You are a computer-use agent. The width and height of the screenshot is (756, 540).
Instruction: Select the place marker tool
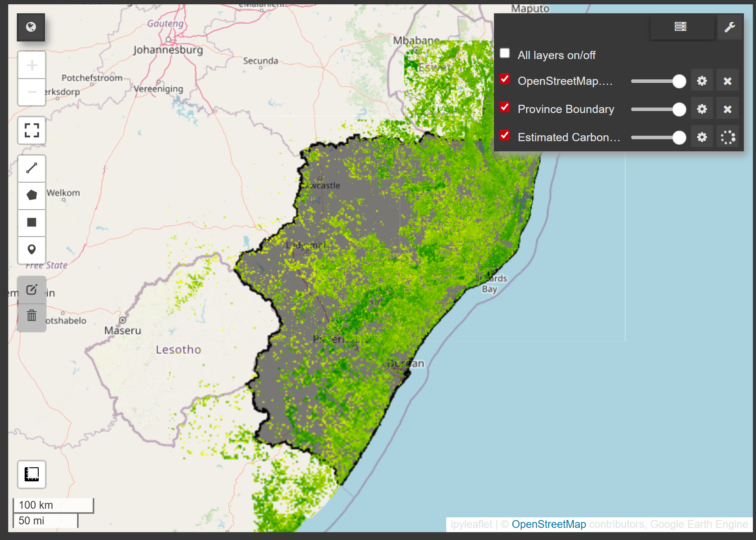click(32, 249)
